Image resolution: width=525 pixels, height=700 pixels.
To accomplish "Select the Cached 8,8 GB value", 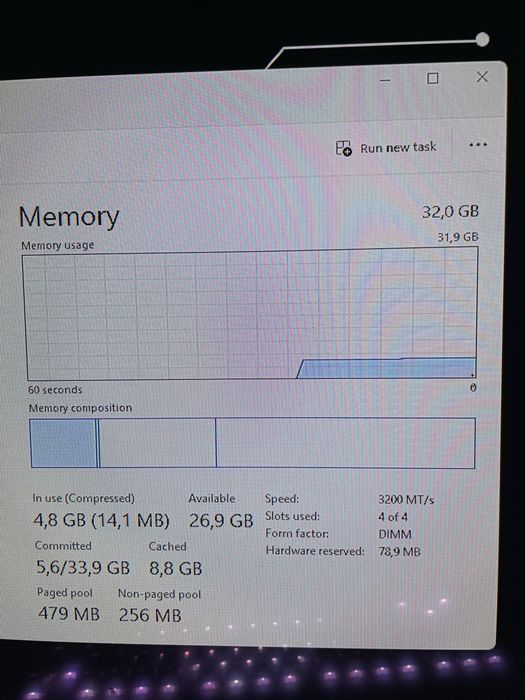I will pos(175,568).
